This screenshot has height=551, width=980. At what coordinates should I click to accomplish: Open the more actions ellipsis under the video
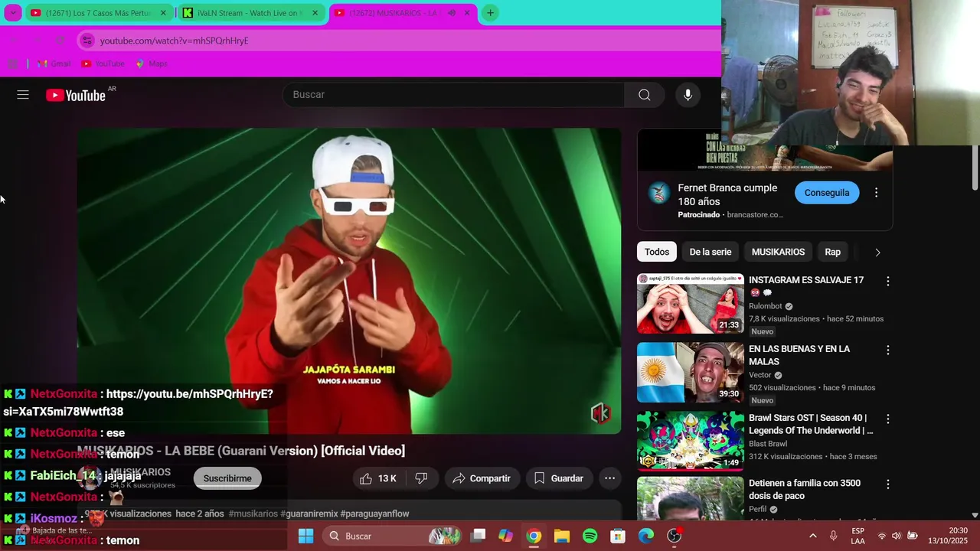click(609, 478)
